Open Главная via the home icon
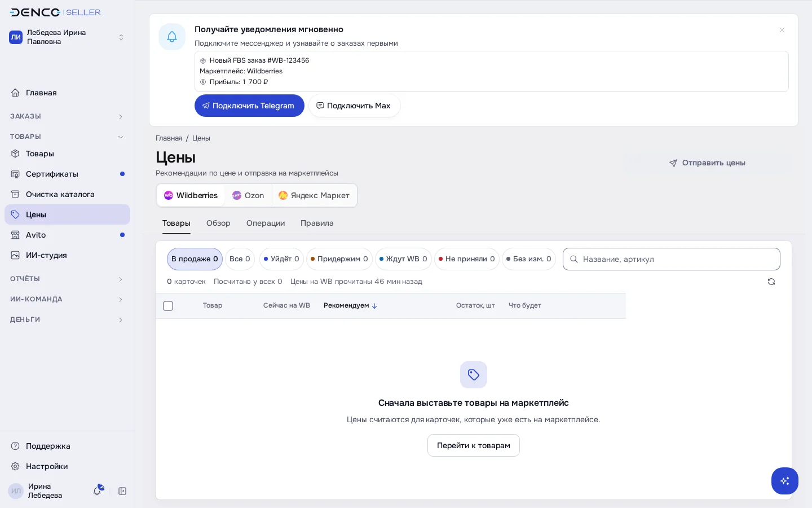The height and width of the screenshot is (508, 812). (15, 93)
